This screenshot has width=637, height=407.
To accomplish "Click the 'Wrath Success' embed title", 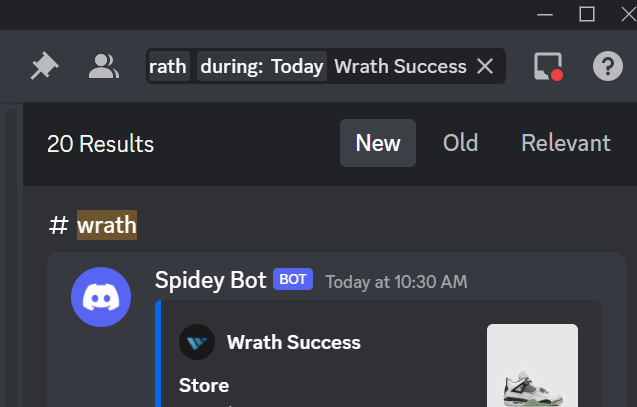I will [293, 342].
